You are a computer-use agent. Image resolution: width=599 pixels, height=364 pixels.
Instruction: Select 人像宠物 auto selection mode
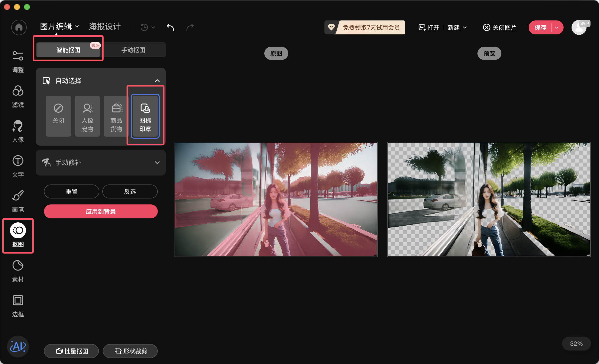coord(87,116)
